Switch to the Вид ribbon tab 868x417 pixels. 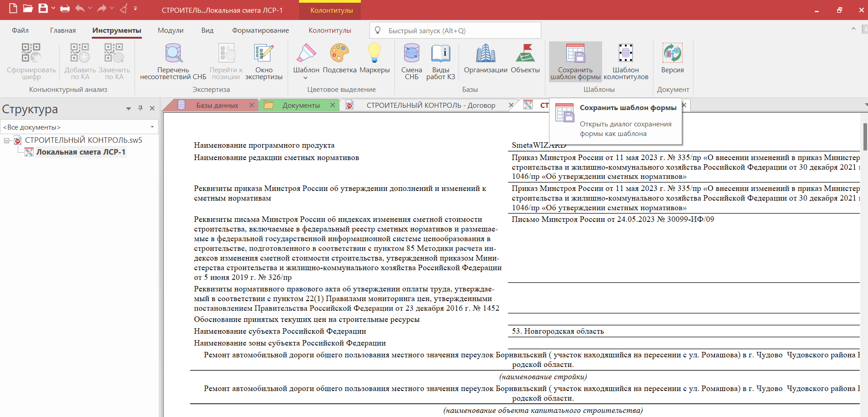[207, 30]
